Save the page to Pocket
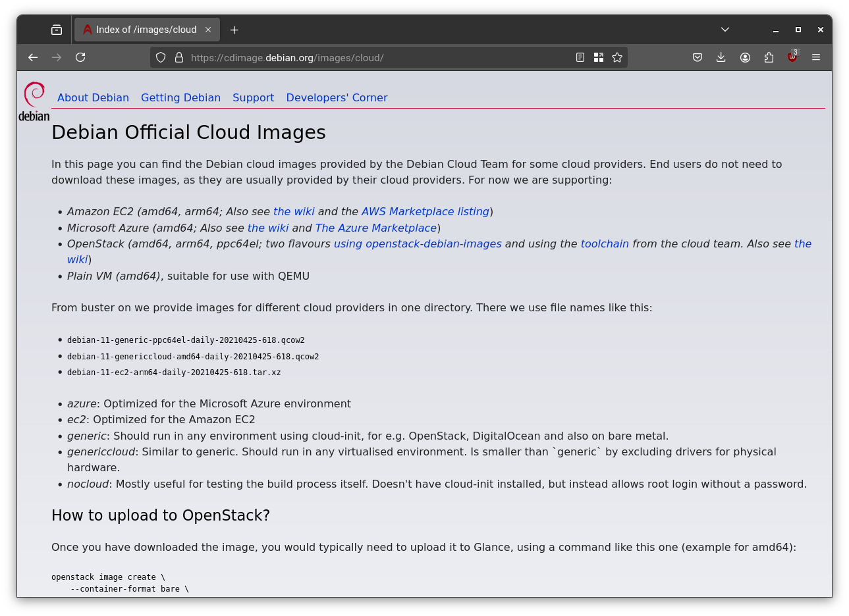 698,57
